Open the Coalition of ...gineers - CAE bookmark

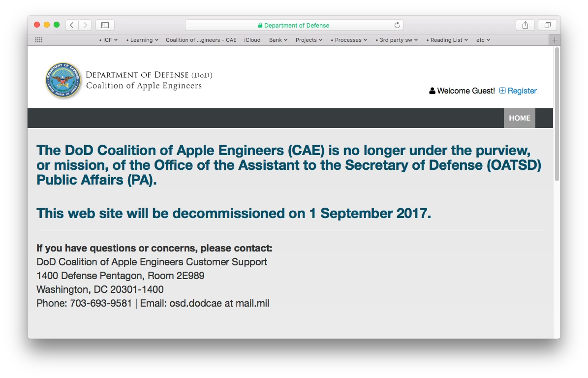tap(201, 40)
